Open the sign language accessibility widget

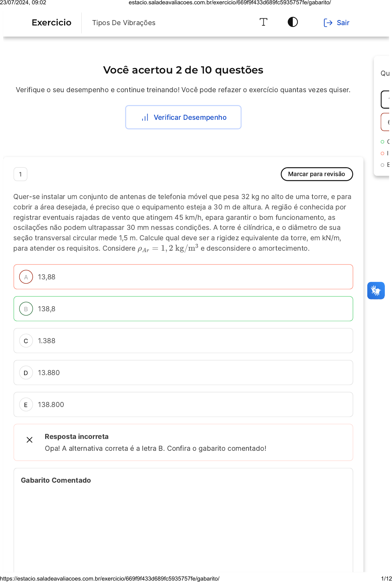click(376, 290)
